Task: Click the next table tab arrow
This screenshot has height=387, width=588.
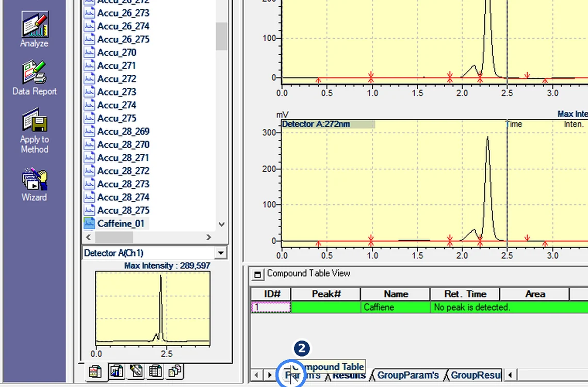Action: 270,375
